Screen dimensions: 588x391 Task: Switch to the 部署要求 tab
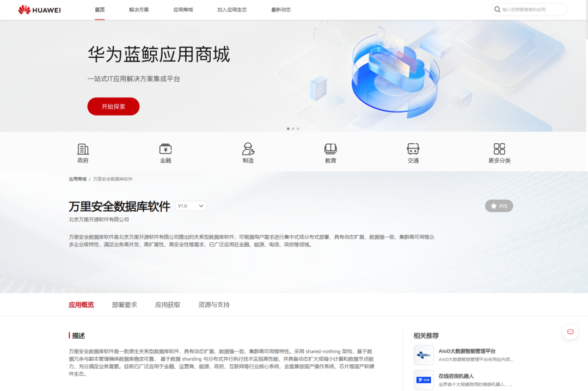(x=125, y=305)
